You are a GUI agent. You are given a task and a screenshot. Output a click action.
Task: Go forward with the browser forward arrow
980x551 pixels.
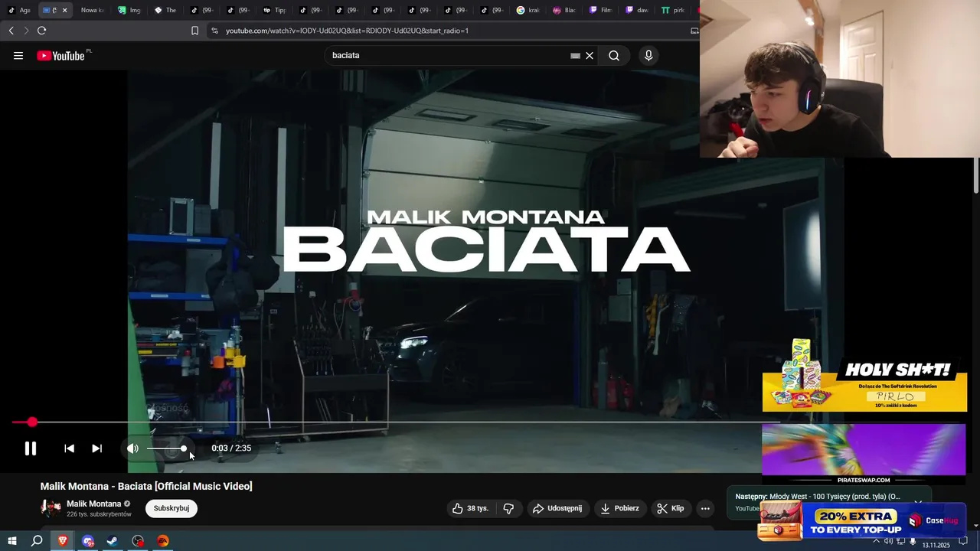(x=26, y=31)
